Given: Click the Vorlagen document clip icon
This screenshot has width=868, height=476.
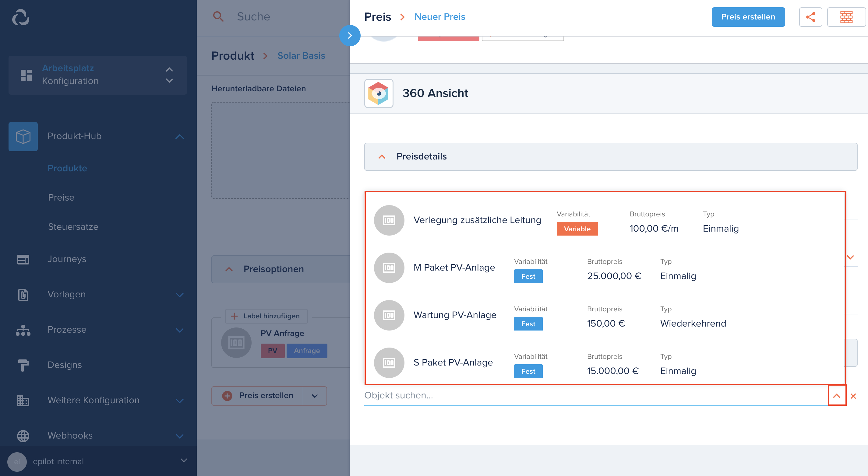Looking at the screenshot, I should (23, 295).
